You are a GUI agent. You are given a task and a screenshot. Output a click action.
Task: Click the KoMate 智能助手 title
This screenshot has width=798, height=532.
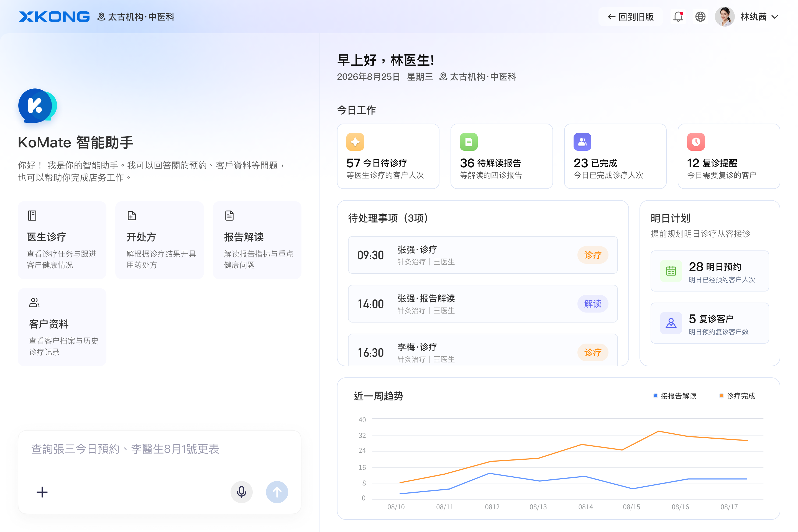pos(76,142)
